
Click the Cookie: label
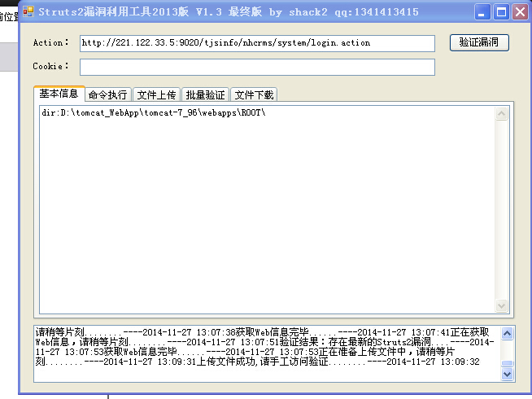[x=51, y=66]
